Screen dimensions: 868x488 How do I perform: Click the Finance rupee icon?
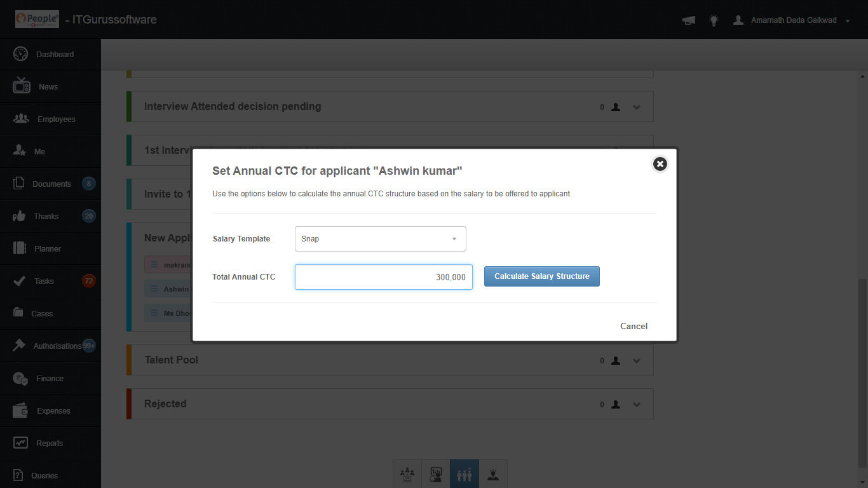[x=20, y=379]
